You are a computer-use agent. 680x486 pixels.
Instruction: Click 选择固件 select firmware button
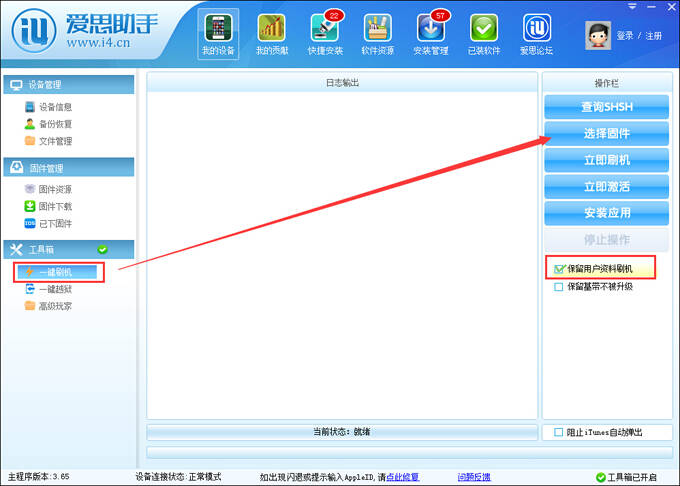point(606,134)
